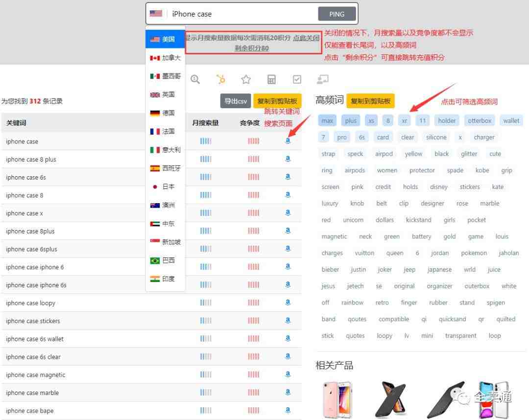Open Amazon icon for 'iphone case marble'
This screenshot has width=529, height=420.
[x=288, y=392]
